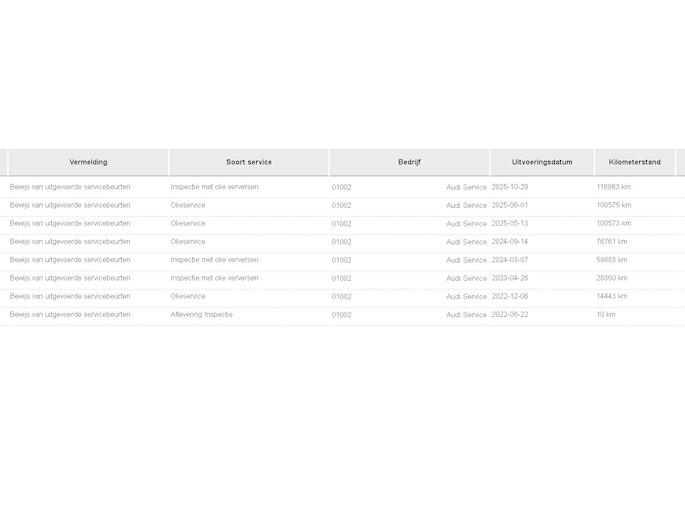This screenshot has width=685, height=513.
Task: Click the 14443 km mileage cell
Action: click(x=612, y=296)
